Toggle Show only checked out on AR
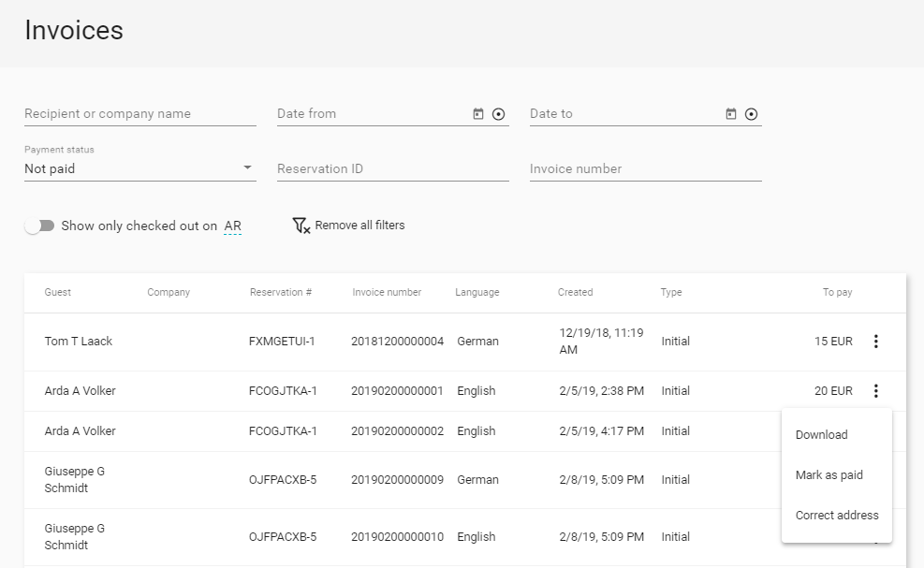The height and width of the screenshot is (568, 924). tap(39, 226)
